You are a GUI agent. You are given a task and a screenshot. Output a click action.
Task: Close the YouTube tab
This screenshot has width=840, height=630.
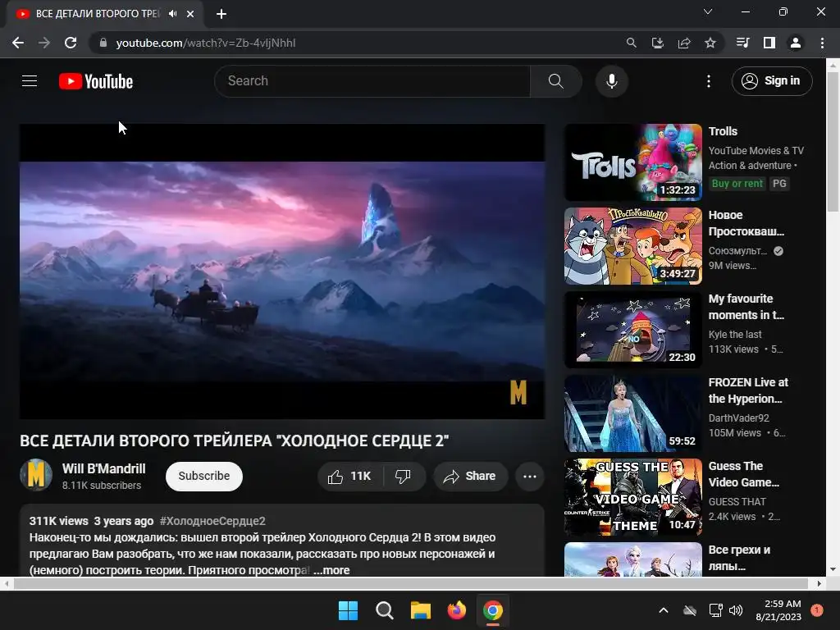coord(190,14)
